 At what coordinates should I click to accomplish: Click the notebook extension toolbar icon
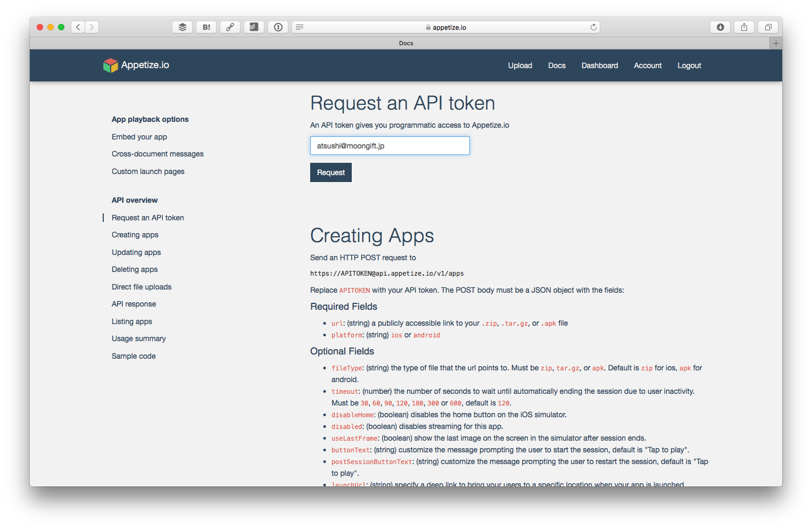click(x=254, y=27)
